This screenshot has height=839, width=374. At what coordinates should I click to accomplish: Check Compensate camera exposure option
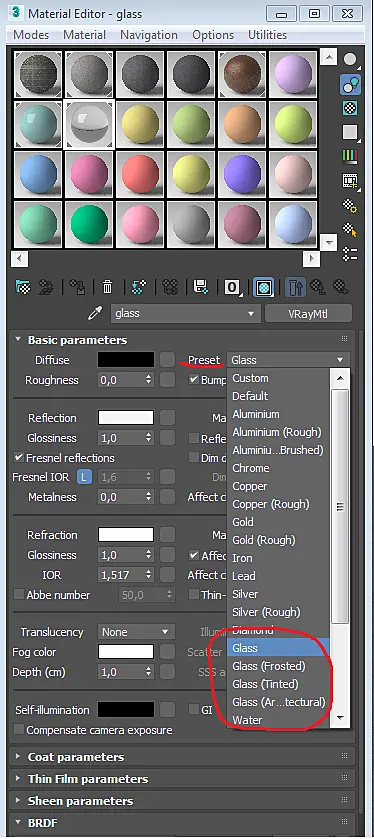[x=19, y=730]
